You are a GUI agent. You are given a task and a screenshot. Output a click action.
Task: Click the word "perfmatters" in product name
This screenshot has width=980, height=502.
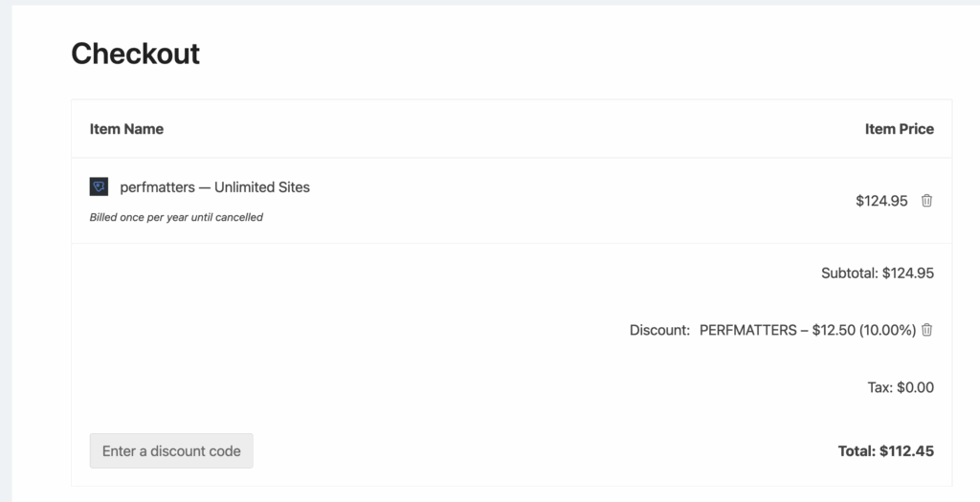point(157,187)
